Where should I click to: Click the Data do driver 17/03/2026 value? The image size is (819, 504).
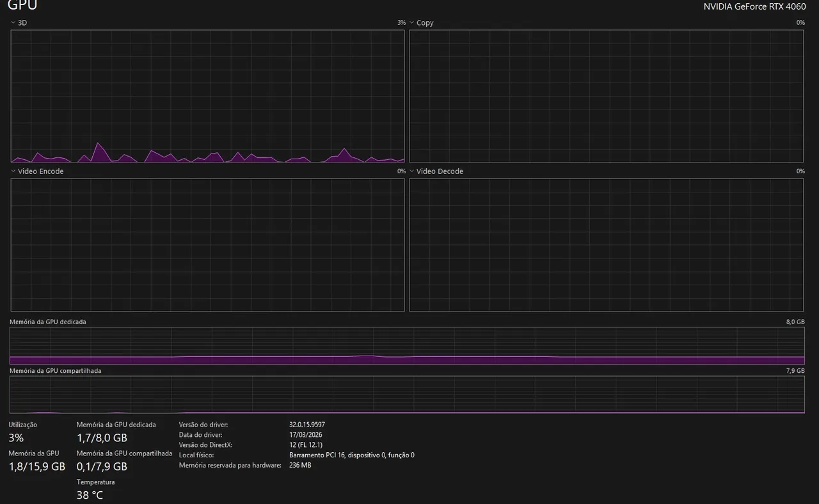(x=305, y=435)
